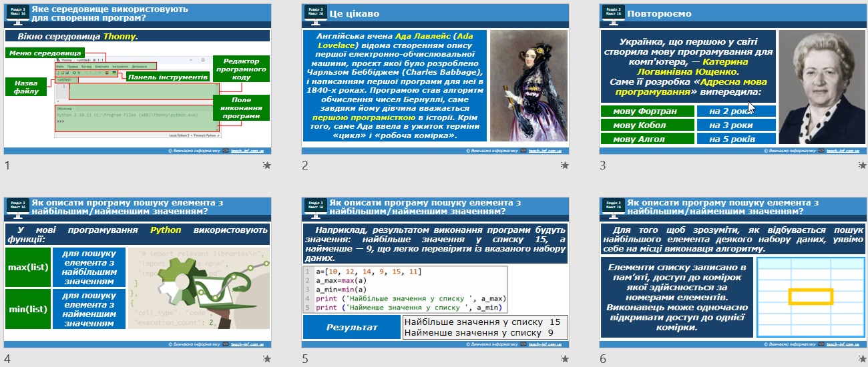Click the monitor chapter icon on slide 3 header

tap(612, 13)
